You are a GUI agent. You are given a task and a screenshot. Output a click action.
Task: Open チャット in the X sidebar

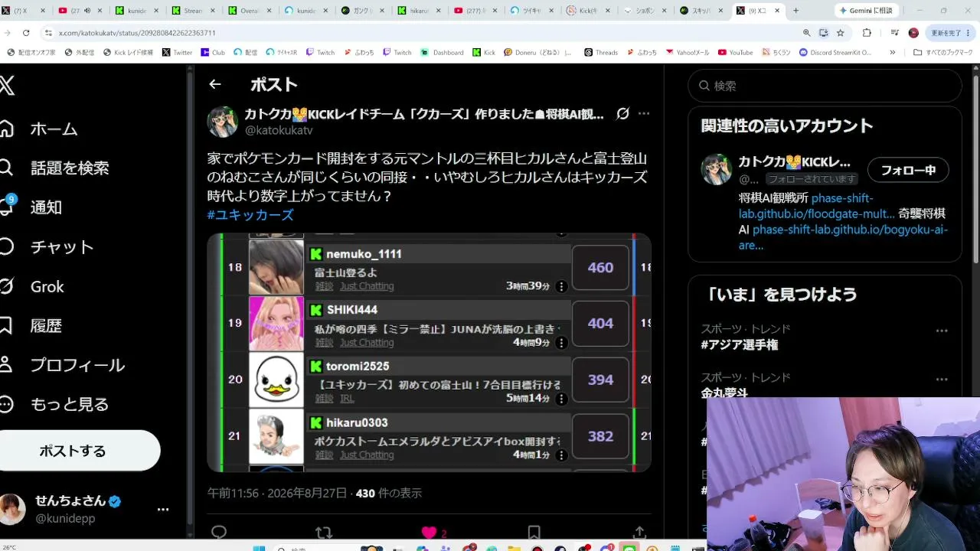tap(47, 247)
